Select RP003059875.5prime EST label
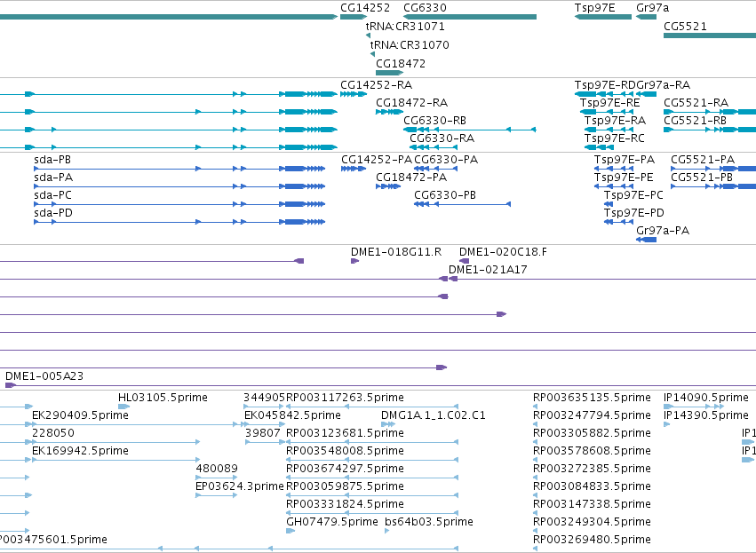Viewport: 756px width, 553px height. (x=346, y=486)
